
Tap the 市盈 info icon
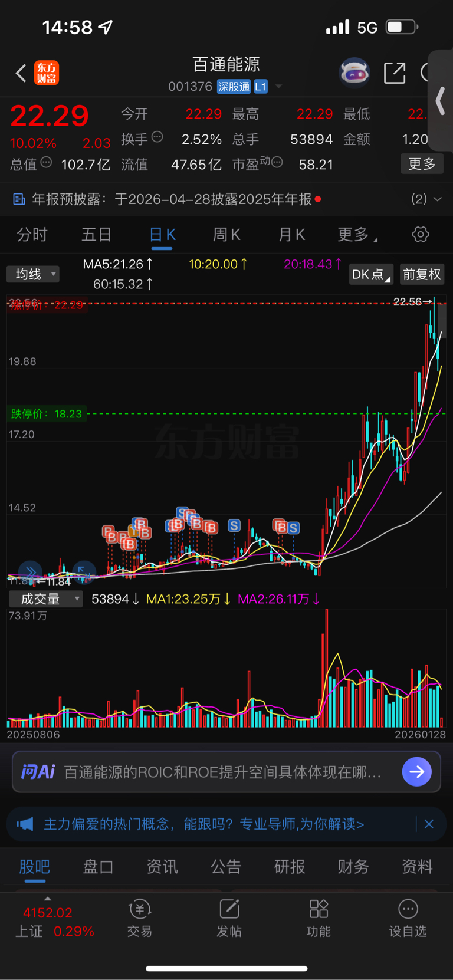pyautogui.click(x=277, y=162)
